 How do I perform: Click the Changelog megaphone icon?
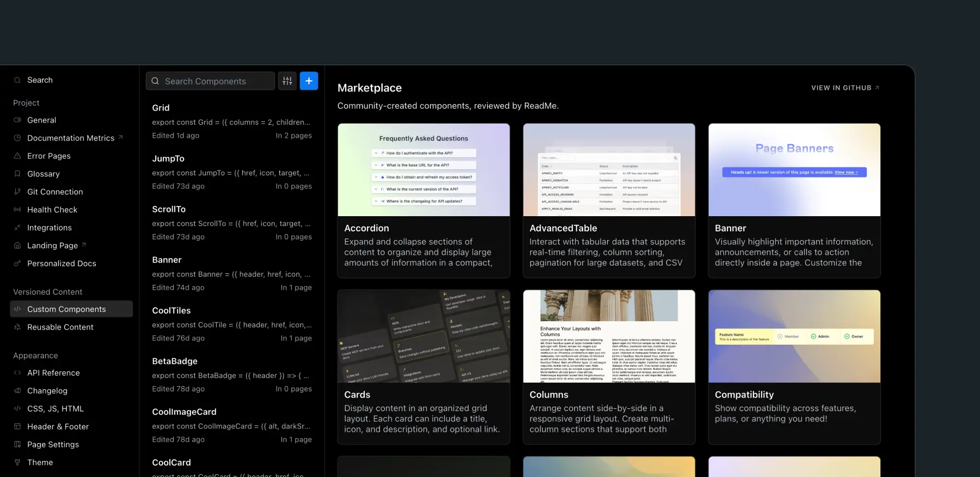(x=17, y=390)
